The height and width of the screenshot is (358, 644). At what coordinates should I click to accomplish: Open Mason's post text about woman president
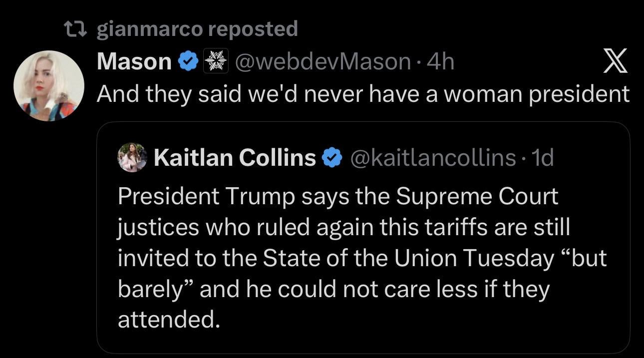[x=363, y=93]
